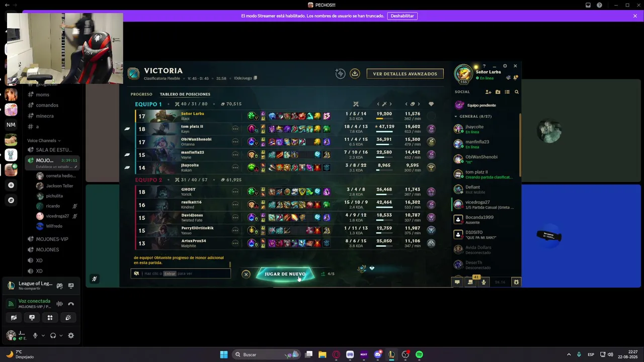Viewport: 644px width, 362px height.
Task: Open League client settings gear
Action: [x=505, y=66]
